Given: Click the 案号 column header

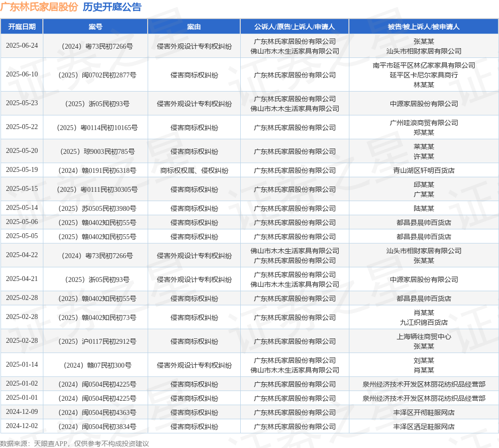Looking at the screenshot, I should 95,27.
